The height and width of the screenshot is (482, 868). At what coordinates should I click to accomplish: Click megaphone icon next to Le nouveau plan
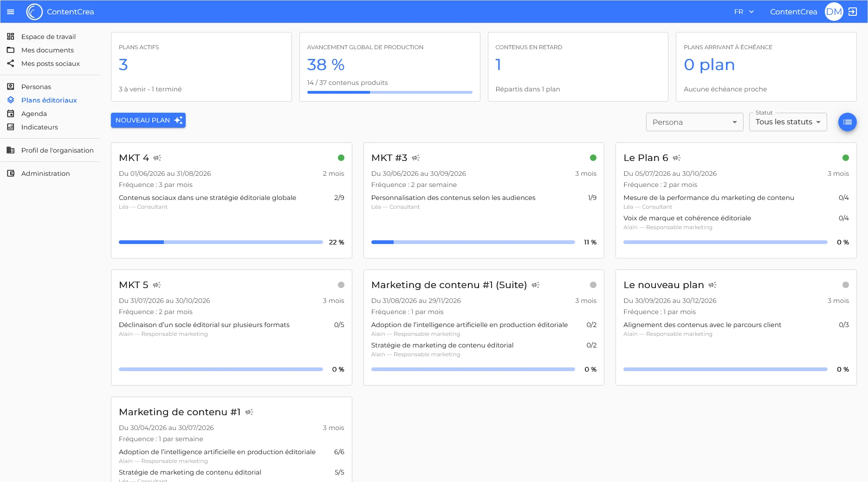[x=713, y=285]
